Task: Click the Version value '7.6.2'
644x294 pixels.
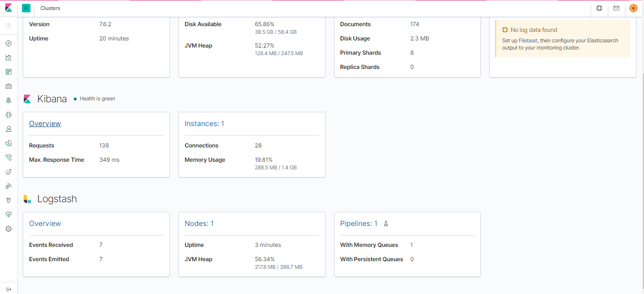Action: tap(105, 24)
